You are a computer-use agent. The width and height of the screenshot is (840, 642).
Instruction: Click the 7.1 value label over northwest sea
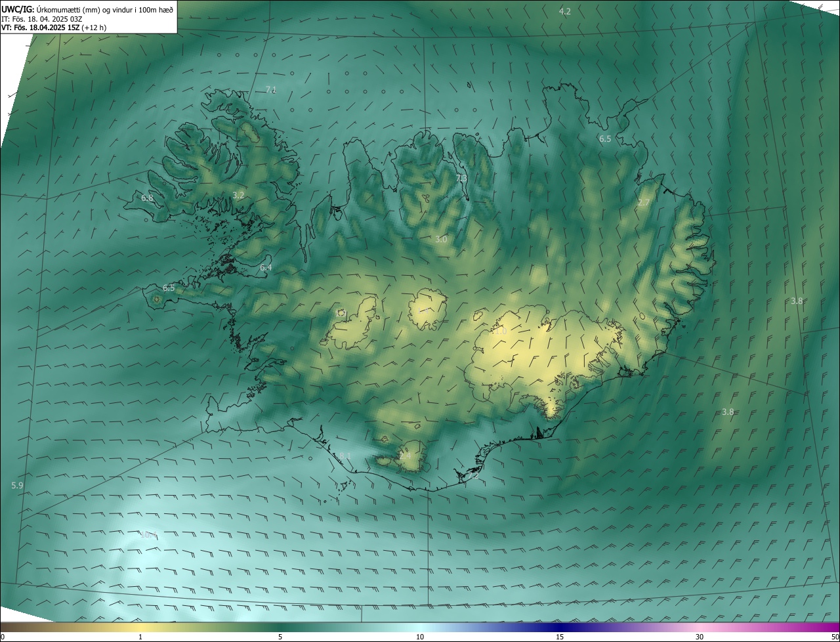coord(271,89)
